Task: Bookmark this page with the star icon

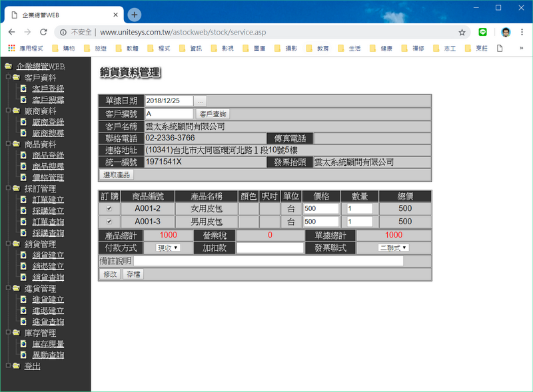Action: [462, 32]
